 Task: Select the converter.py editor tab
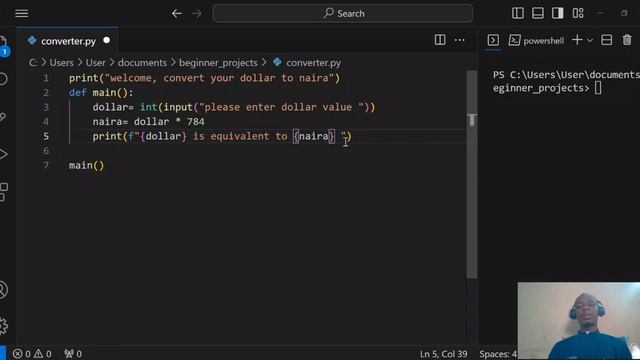click(x=68, y=41)
